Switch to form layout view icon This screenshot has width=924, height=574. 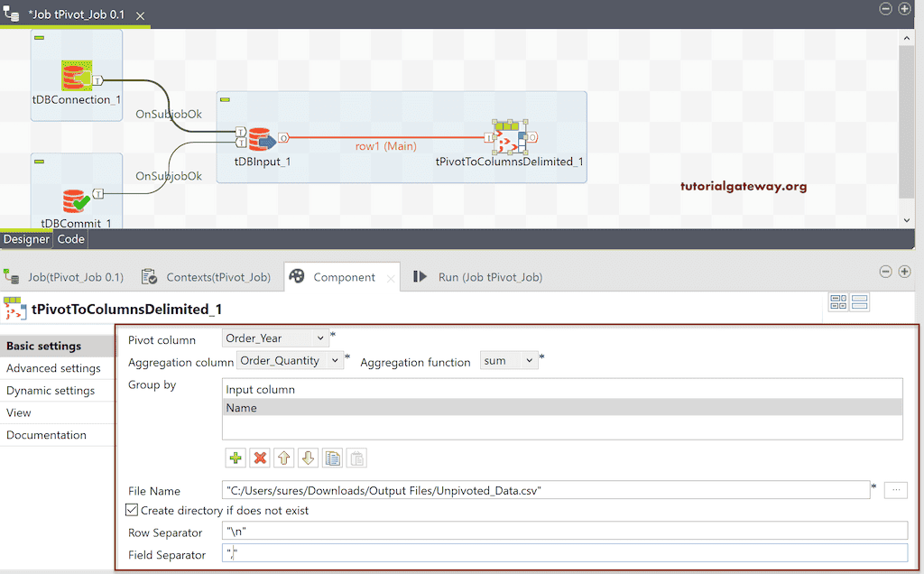860,302
